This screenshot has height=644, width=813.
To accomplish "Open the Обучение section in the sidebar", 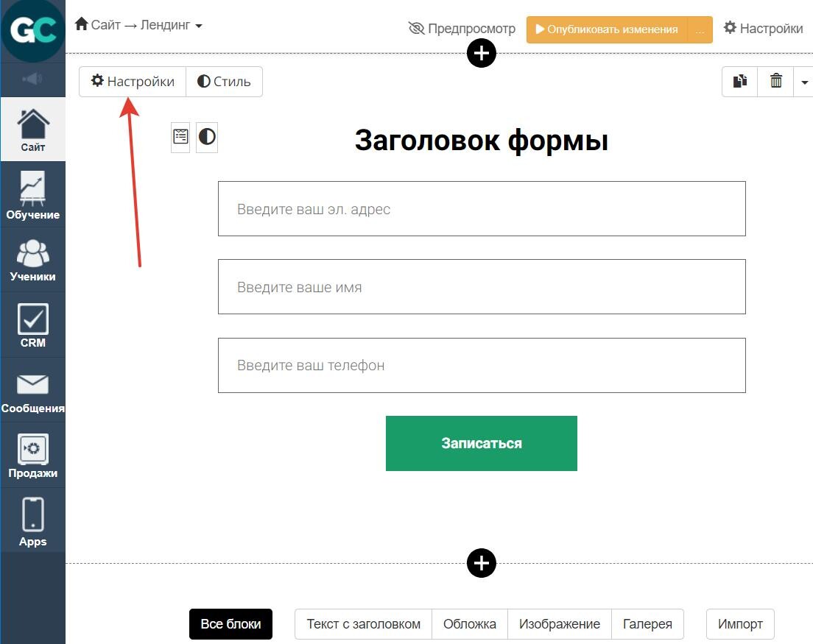I will pyautogui.click(x=32, y=195).
